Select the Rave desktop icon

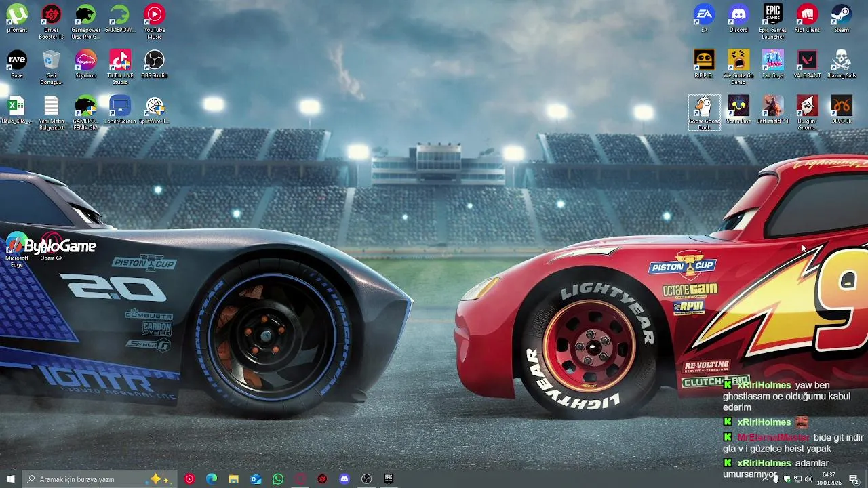click(x=17, y=64)
